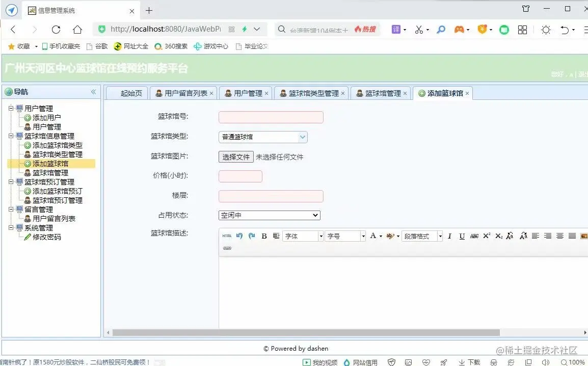The width and height of the screenshot is (588, 366).
Task: Open a new browser tab with plus
Action: point(149,11)
